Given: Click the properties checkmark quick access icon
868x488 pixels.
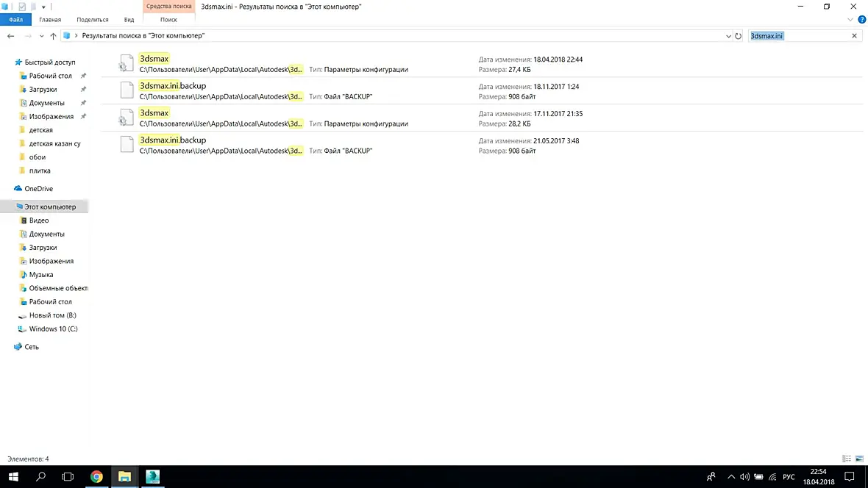Looking at the screenshot, I should 22,7.
